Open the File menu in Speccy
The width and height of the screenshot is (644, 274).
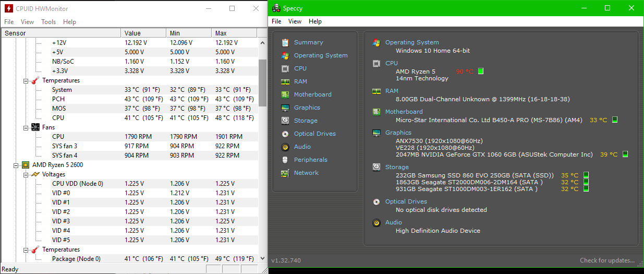click(276, 21)
